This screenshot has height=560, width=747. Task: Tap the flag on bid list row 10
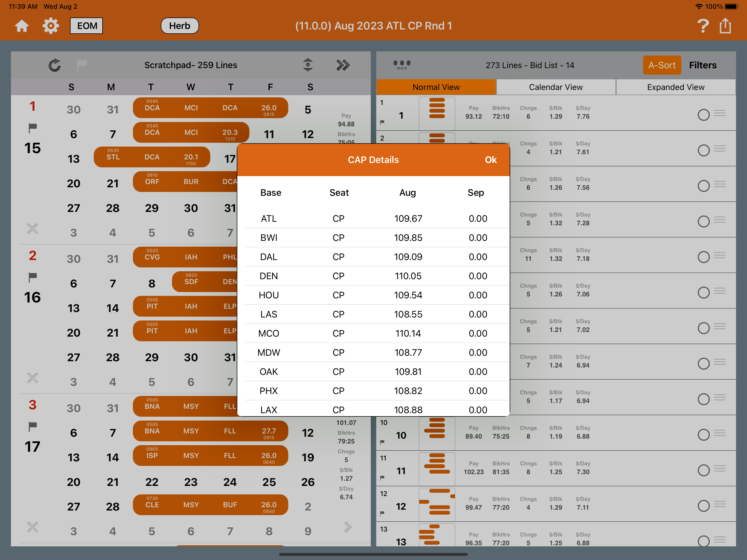[x=382, y=442]
